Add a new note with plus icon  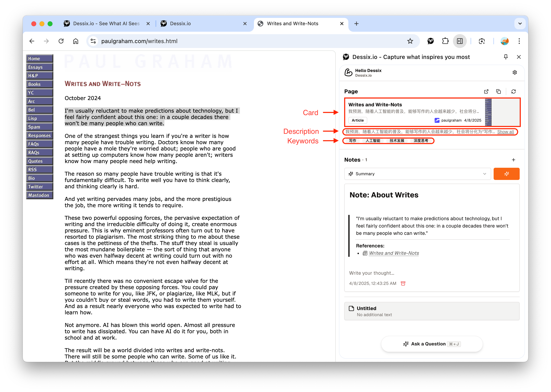coord(513,160)
